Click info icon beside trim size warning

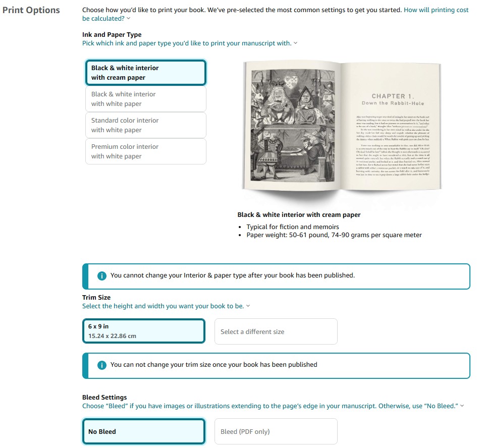pos(102,365)
